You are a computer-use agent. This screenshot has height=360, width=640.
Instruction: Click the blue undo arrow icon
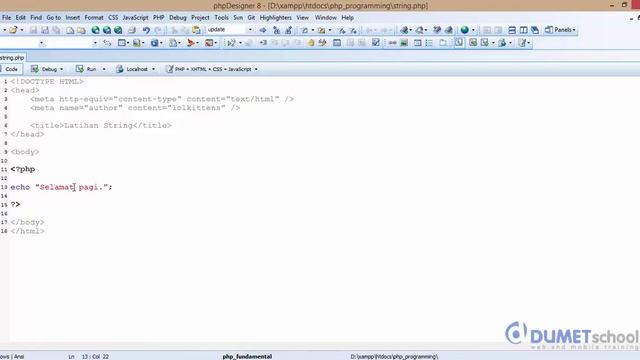tap(146, 30)
